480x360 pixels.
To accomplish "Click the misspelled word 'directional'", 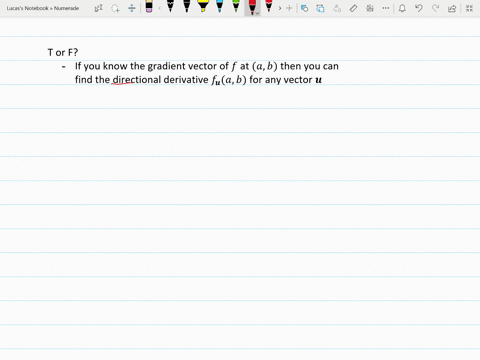I will coord(137,80).
